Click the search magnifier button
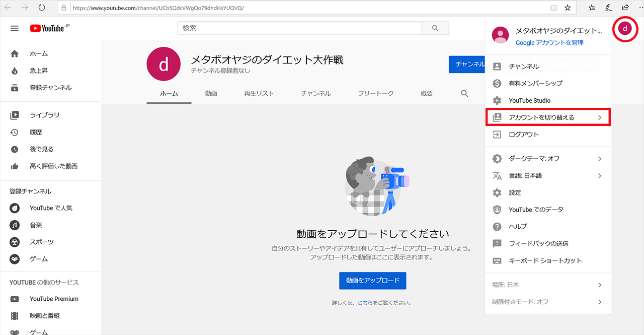644x335 pixels. pyautogui.click(x=435, y=28)
